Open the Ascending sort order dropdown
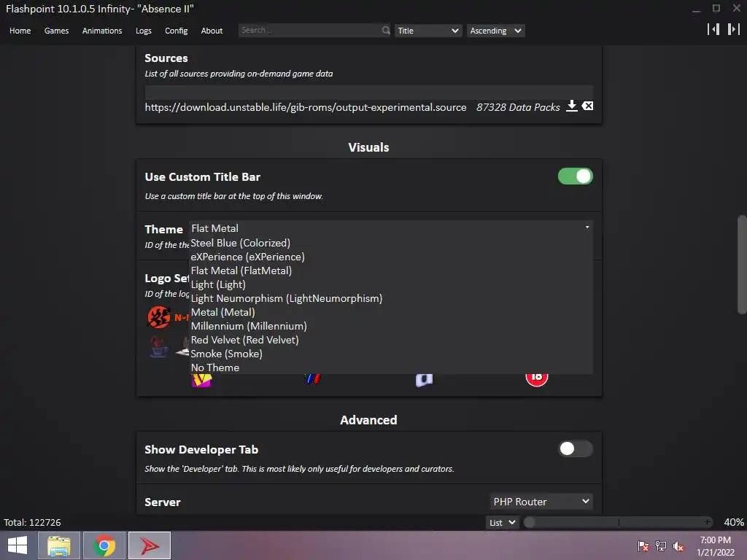The width and height of the screenshot is (747, 560). click(x=495, y=31)
